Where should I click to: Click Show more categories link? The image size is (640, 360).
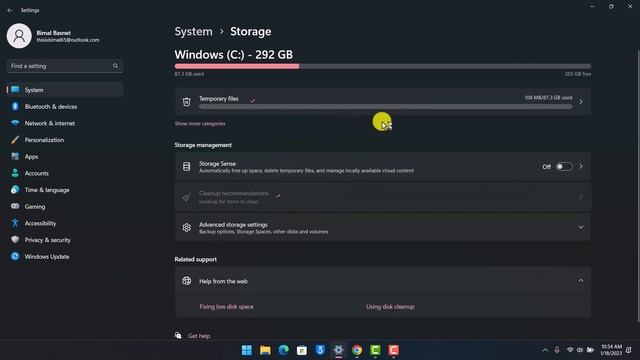[200, 124]
